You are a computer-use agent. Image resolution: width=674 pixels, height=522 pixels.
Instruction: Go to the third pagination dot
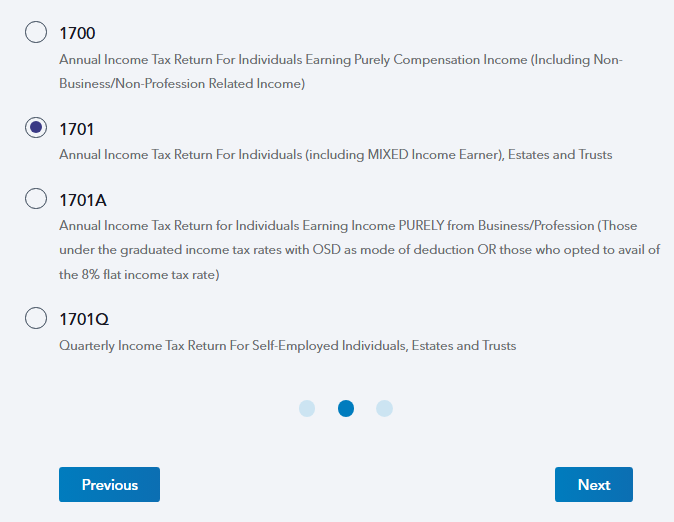tap(384, 408)
